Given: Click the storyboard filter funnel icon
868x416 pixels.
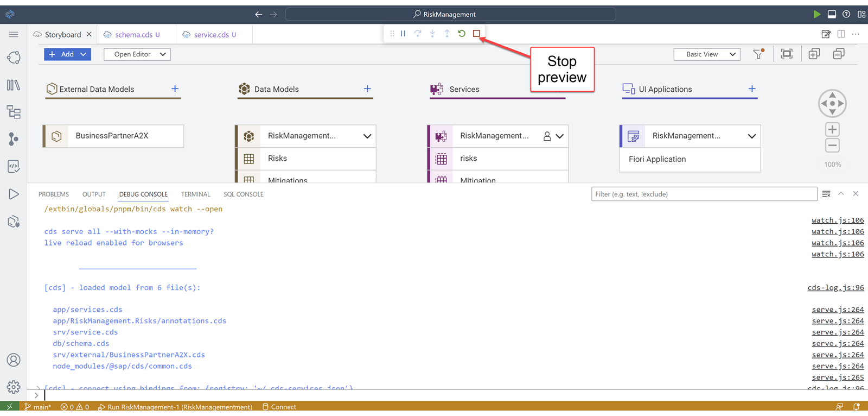Looking at the screenshot, I should [x=758, y=54].
